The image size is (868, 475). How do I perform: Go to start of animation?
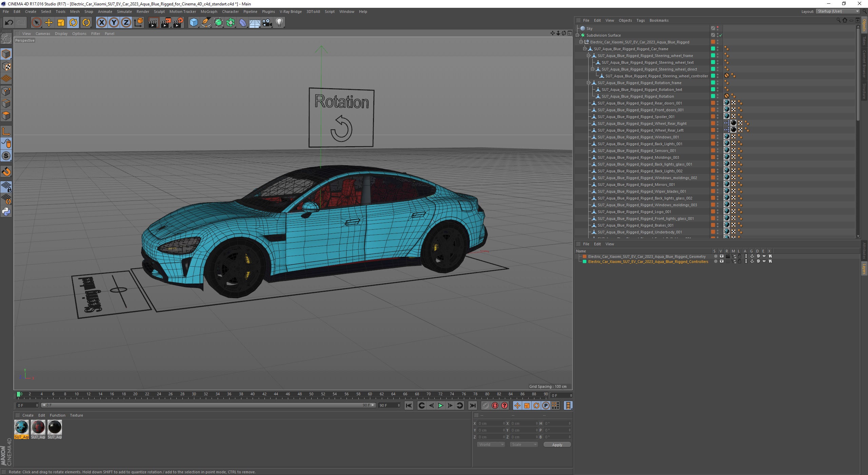coord(409,405)
